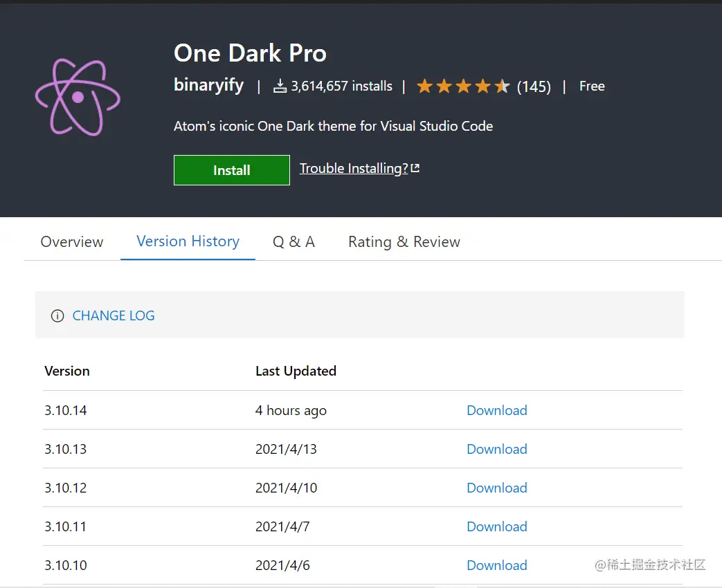Switch to the Overview tab
The height and width of the screenshot is (588, 722).
(x=72, y=242)
